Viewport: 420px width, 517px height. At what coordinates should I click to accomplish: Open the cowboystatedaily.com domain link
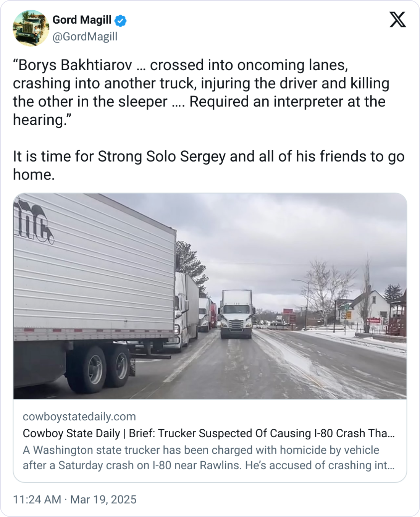(79, 417)
